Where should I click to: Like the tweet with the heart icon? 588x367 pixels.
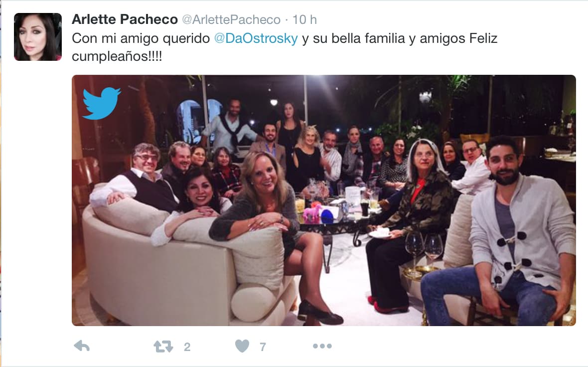point(242,346)
